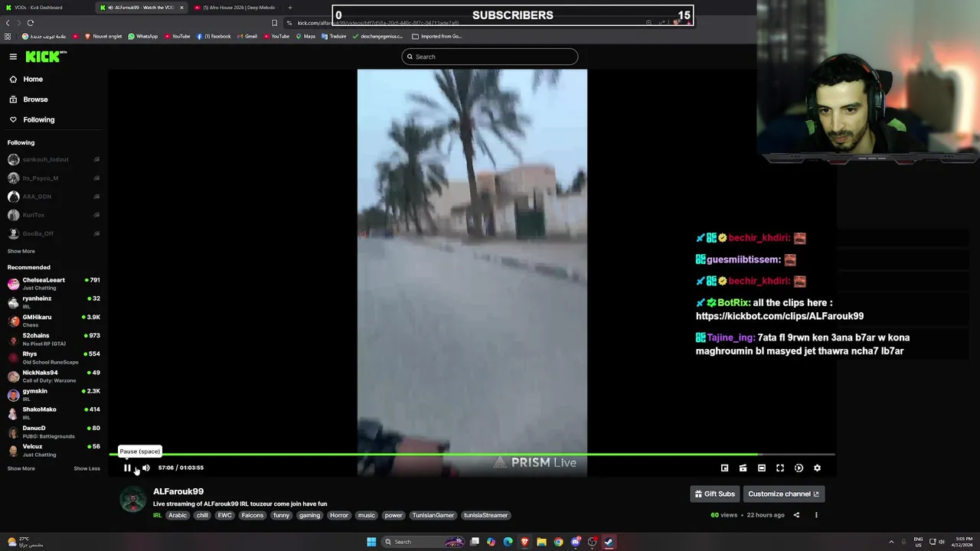Select the Arabic tag

point(178,515)
